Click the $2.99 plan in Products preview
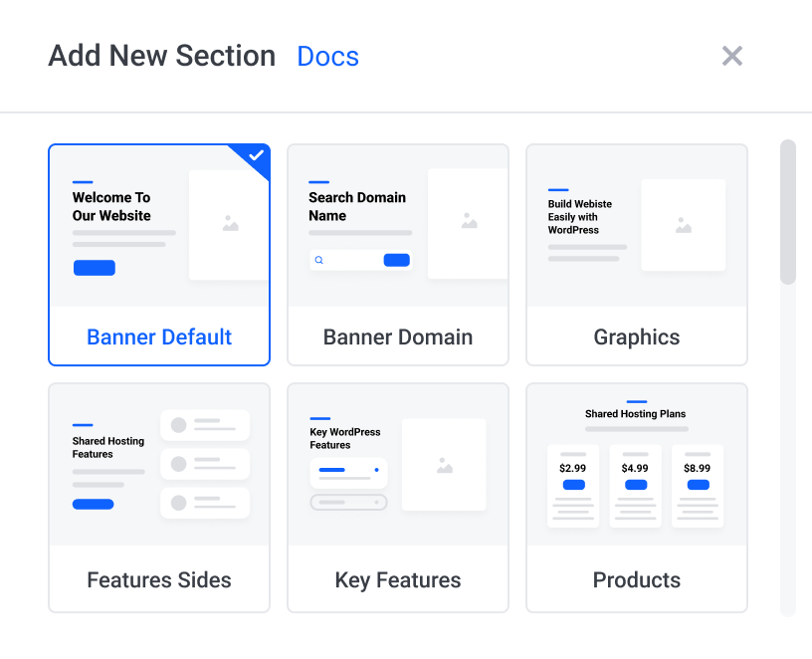The image size is (812, 659). pyautogui.click(x=573, y=486)
